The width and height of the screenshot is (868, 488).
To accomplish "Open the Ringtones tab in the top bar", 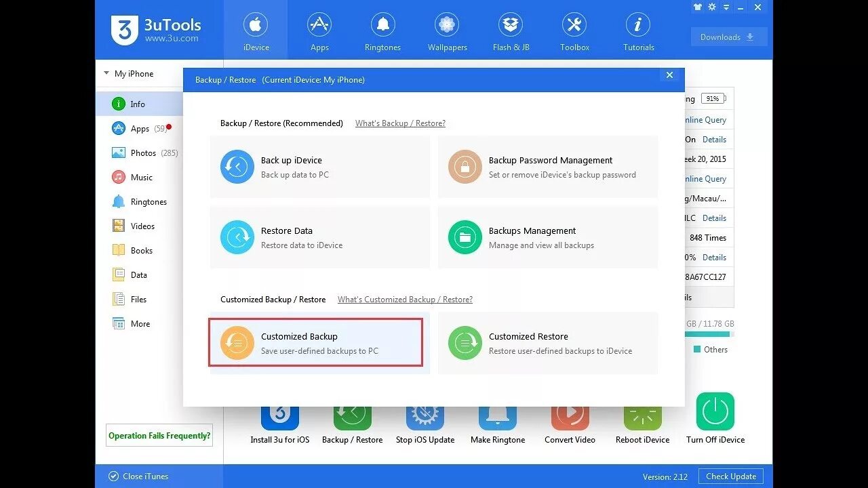I will [x=382, y=31].
